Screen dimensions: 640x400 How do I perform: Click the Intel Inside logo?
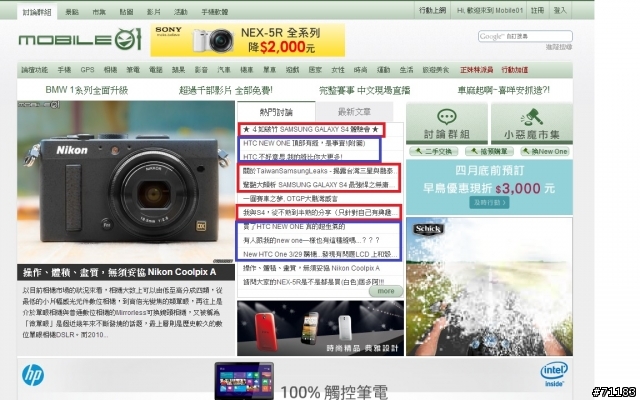click(x=554, y=374)
